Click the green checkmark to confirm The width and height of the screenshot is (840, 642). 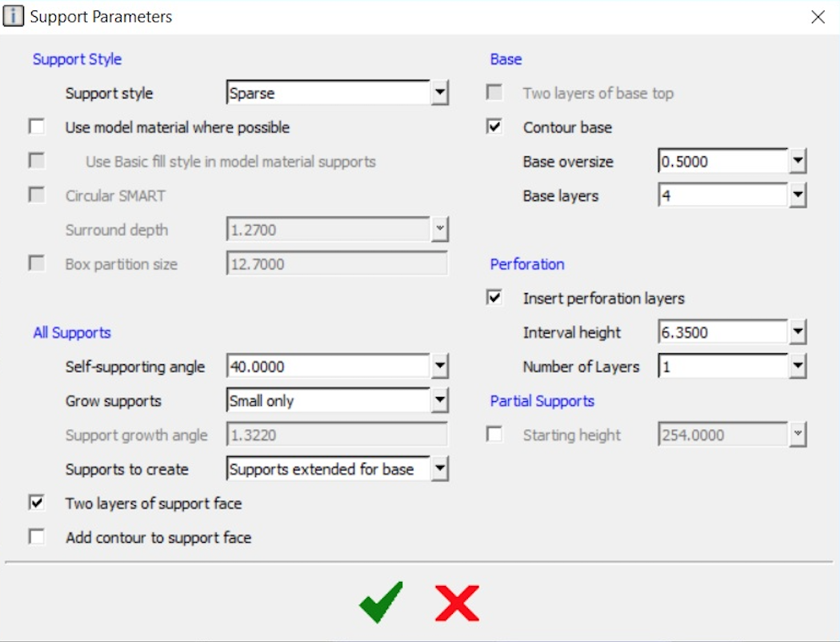[x=381, y=602]
